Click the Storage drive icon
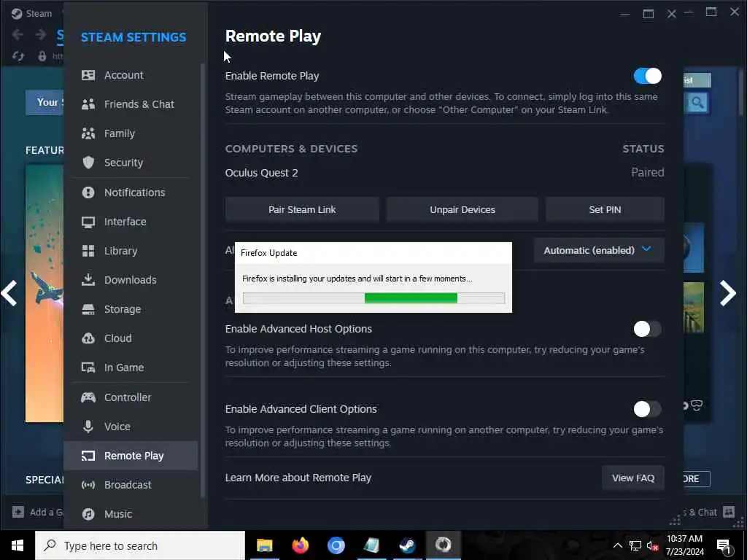This screenshot has width=747, height=560. 88,309
